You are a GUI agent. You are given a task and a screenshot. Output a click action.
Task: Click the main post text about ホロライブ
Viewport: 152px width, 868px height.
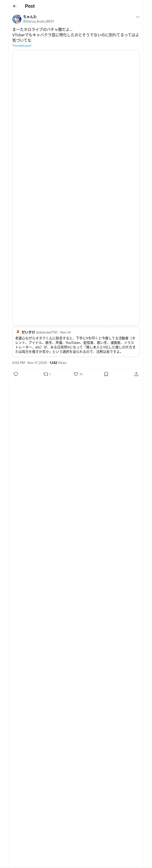(x=75, y=35)
